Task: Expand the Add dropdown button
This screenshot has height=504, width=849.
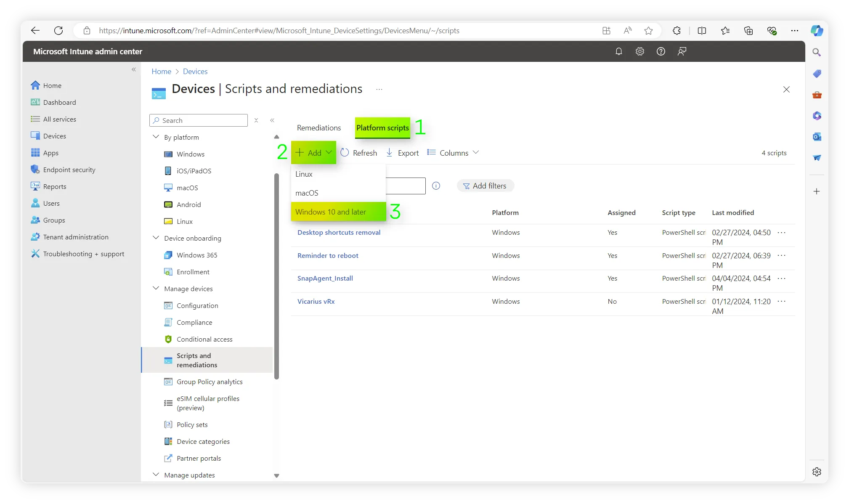Action: (x=314, y=153)
